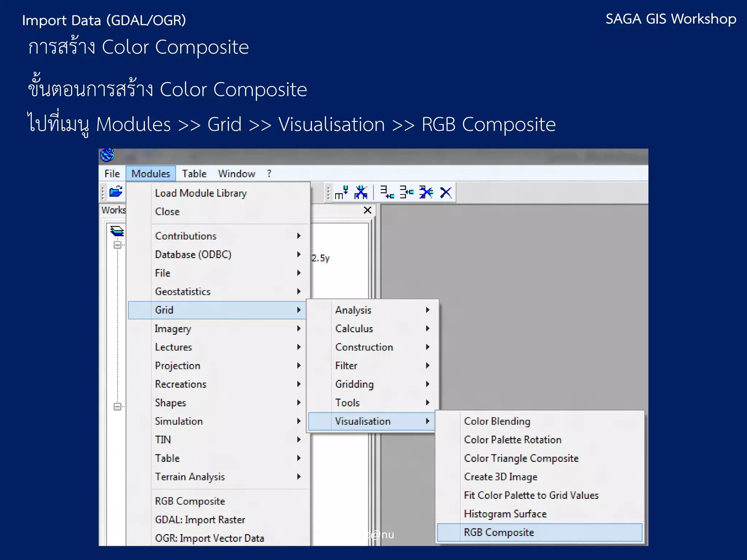Image resolution: width=747 pixels, height=560 pixels.
Task: Choose recent RGB Composite in Modules menu
Action: coord(218,501)
